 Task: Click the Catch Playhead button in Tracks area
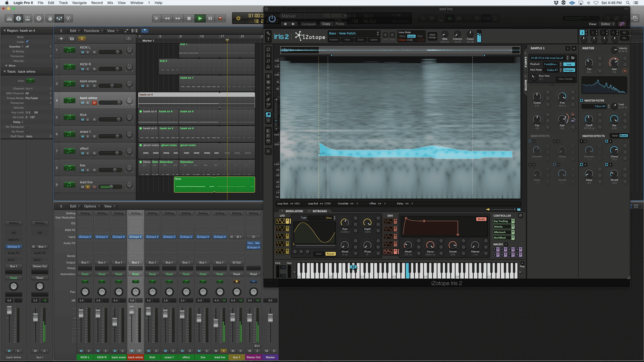145,31
